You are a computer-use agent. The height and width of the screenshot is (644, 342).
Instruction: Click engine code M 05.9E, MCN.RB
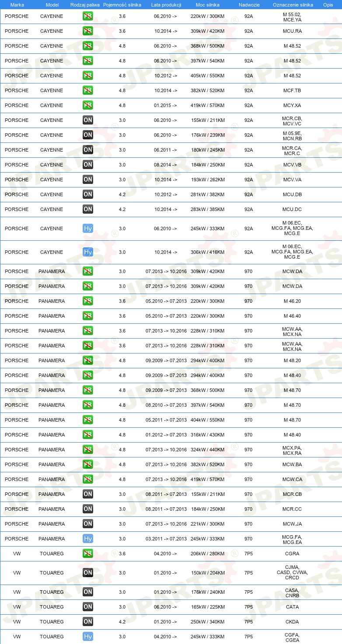pos(292,136)
